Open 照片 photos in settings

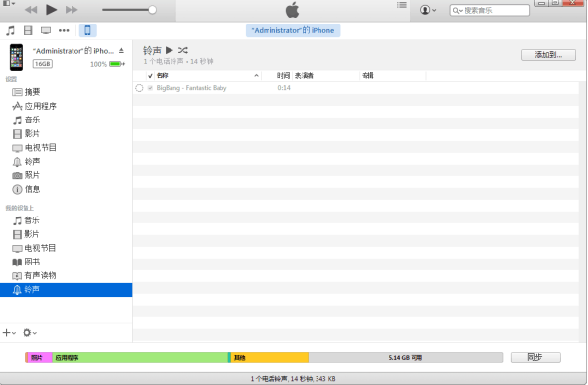(25, 175)
